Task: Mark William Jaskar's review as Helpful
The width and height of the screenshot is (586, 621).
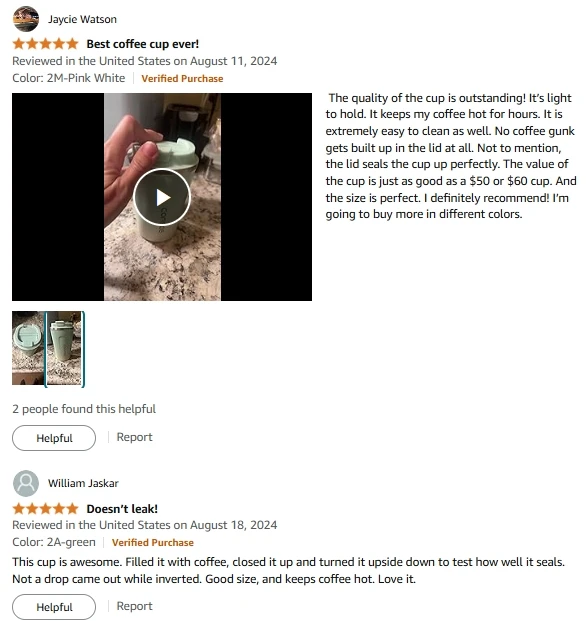Action: [54, 607]
